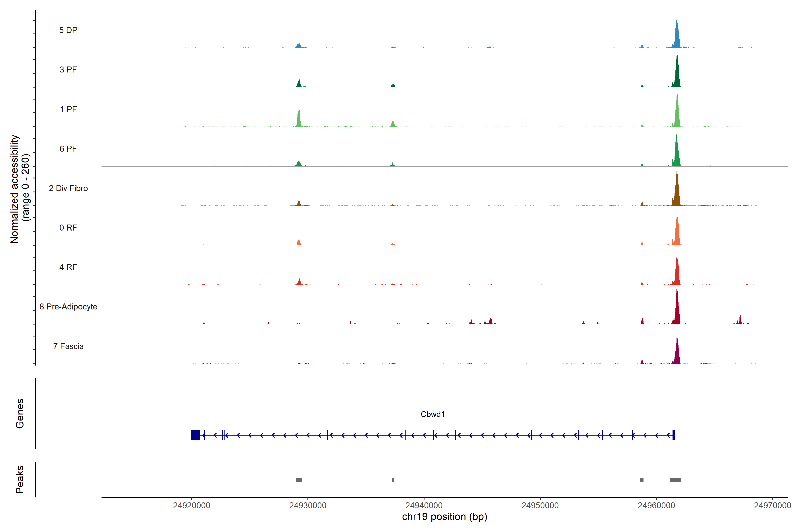Click the 1 PF track label
Viewport: 798px width, 532px height.
pos(68,109)
